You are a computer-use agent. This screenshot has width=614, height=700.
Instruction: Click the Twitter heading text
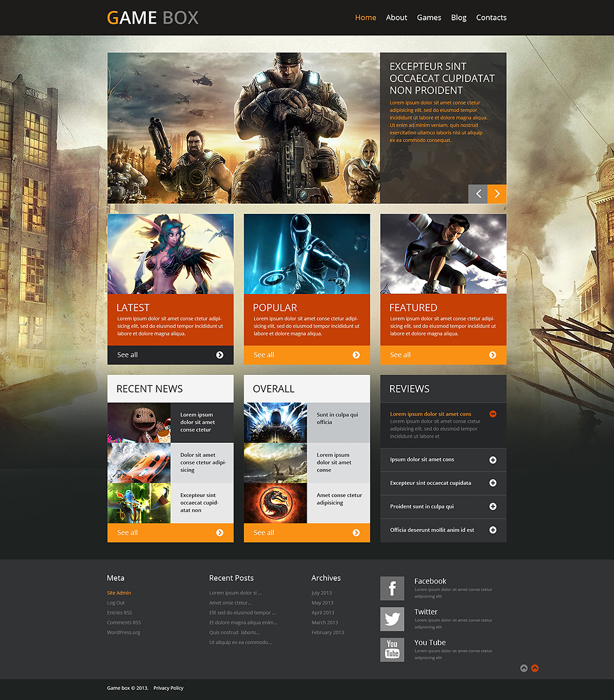coord(426,612)
